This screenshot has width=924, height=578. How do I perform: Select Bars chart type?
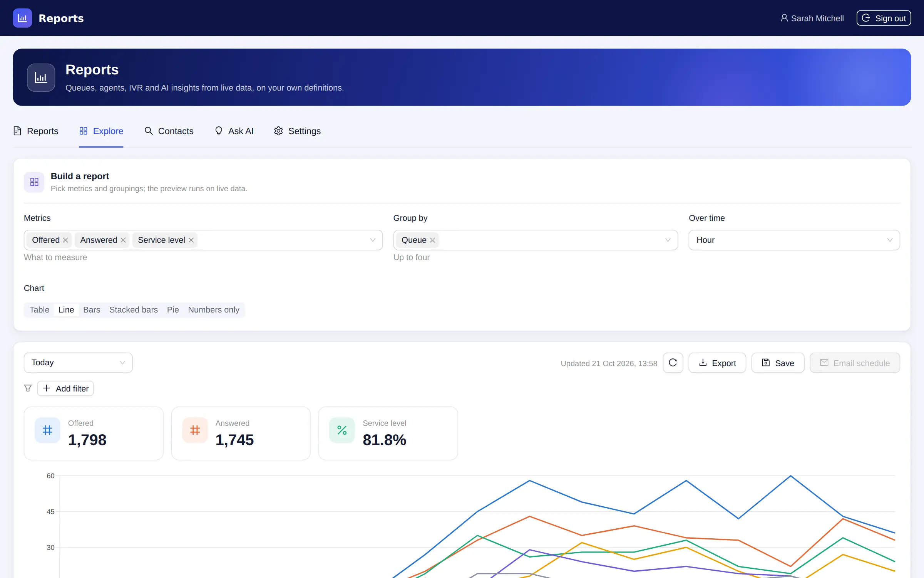click(x=92, y=310)
